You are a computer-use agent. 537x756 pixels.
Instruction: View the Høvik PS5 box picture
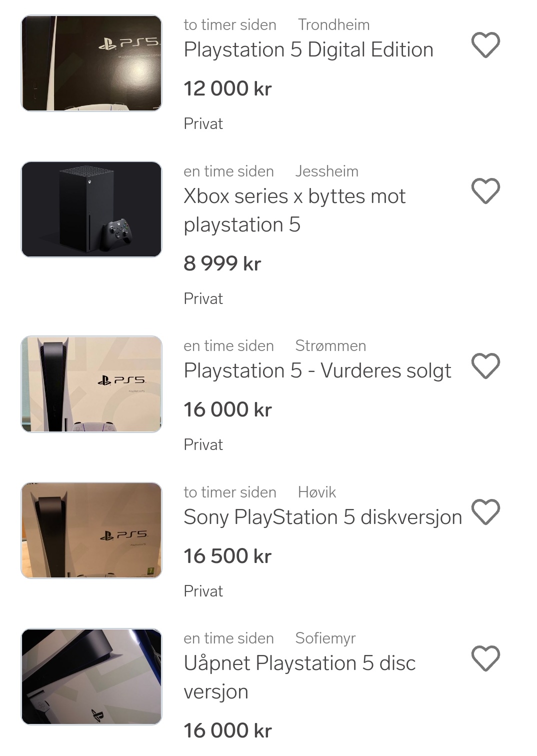point(91,530)
